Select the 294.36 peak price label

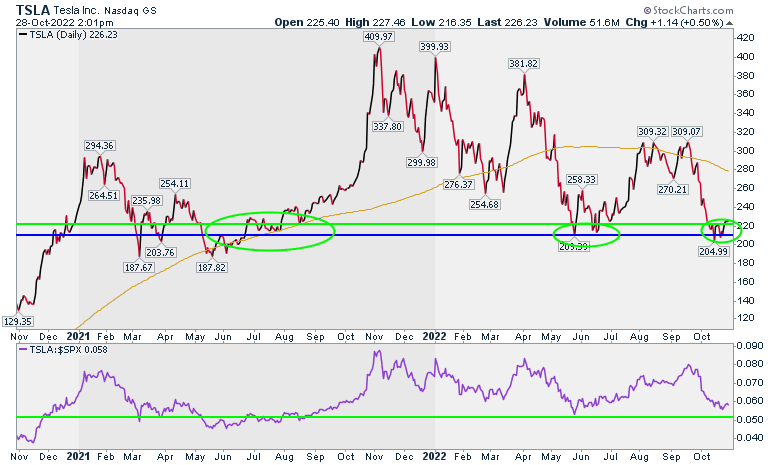(x=99, y=146)
